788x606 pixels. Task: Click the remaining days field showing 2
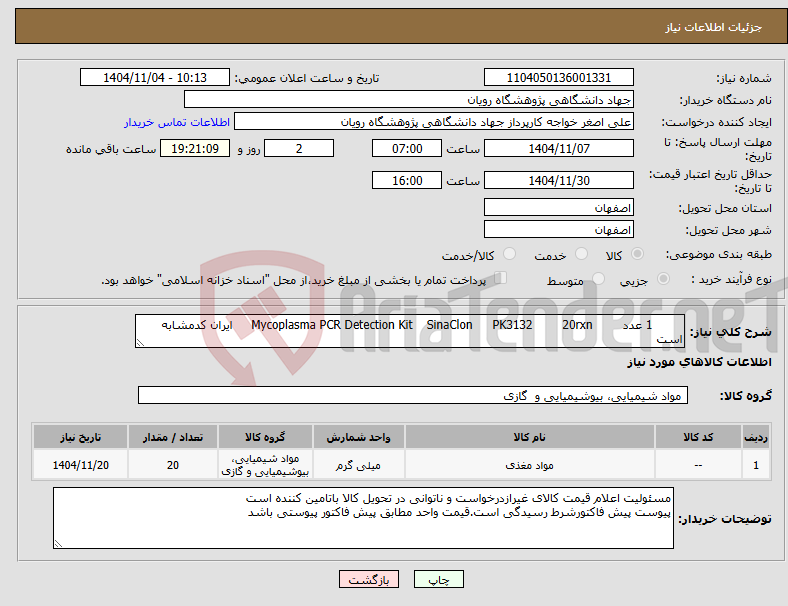(x=299, y=149)
